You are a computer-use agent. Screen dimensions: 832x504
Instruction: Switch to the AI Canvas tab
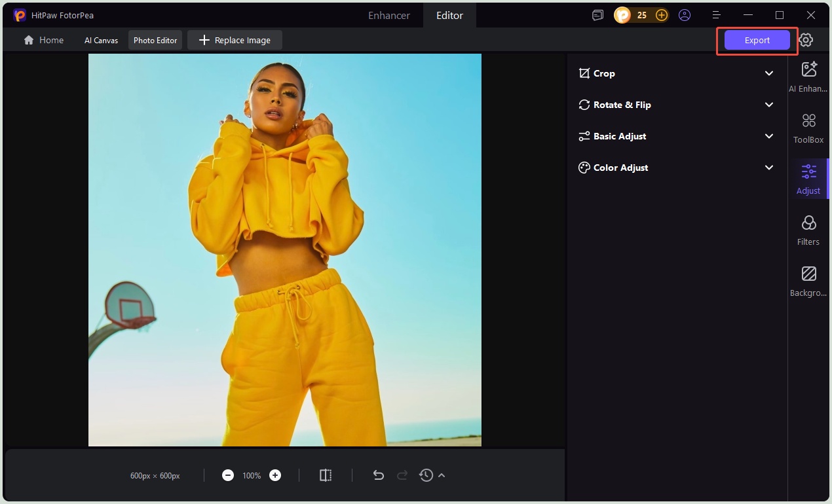[x=101, y=40]
